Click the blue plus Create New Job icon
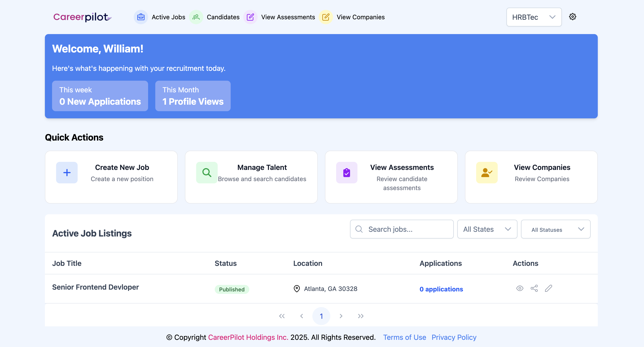Viewport: 644px width, 347px height. (67, 173)
